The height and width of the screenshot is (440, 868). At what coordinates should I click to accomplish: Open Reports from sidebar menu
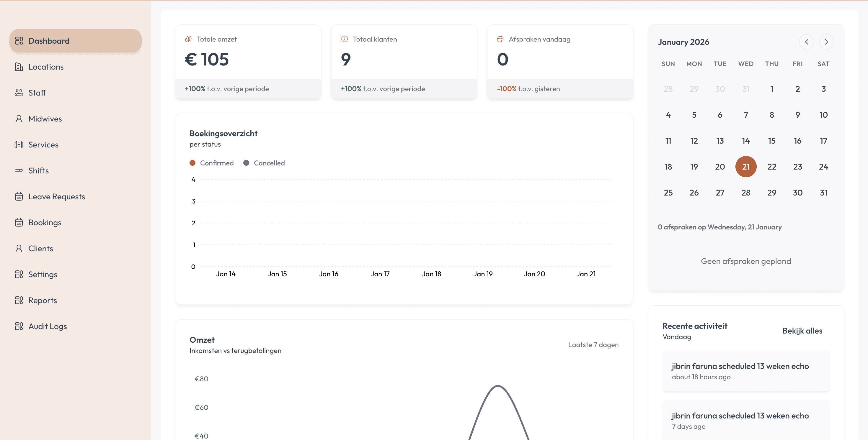pyautogui.click(x=43, y=300)
